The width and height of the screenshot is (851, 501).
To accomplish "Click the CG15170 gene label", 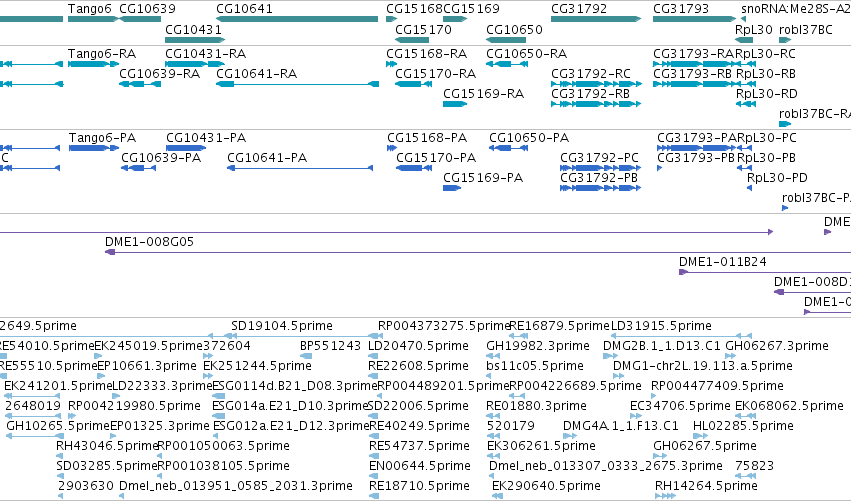I will coord(423,29).
